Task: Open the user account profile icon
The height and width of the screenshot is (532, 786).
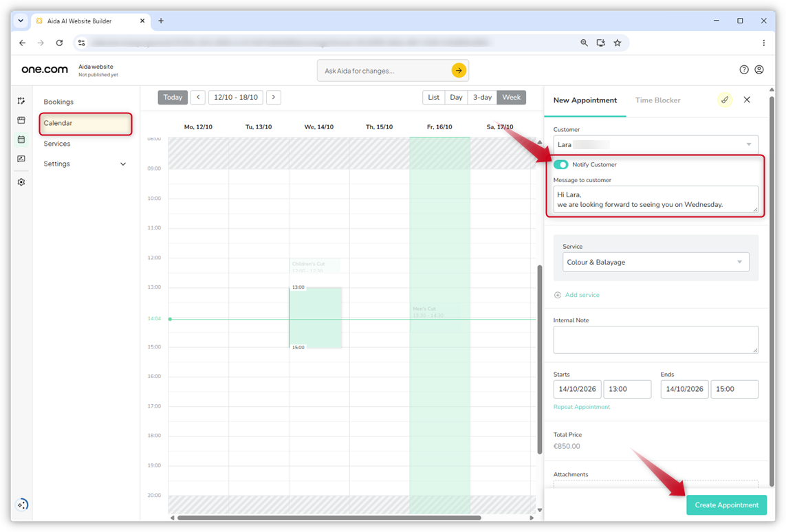Action: (x=759, y=69)
